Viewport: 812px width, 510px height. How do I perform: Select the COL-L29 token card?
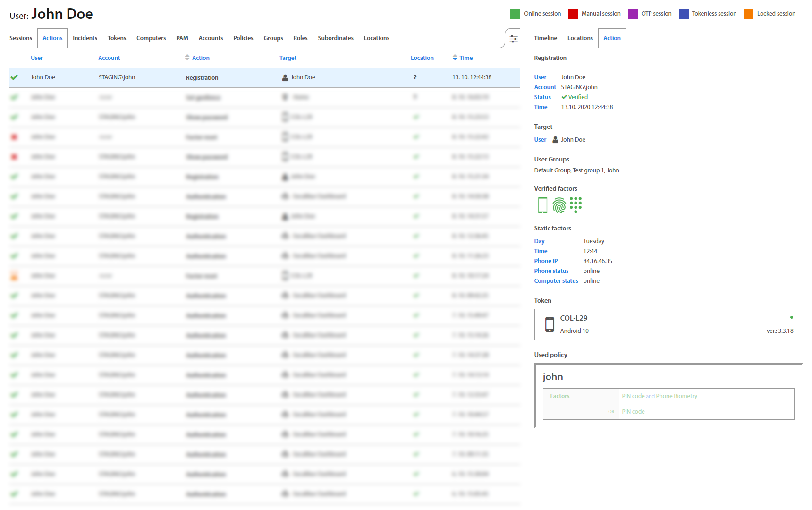[666, 324]
